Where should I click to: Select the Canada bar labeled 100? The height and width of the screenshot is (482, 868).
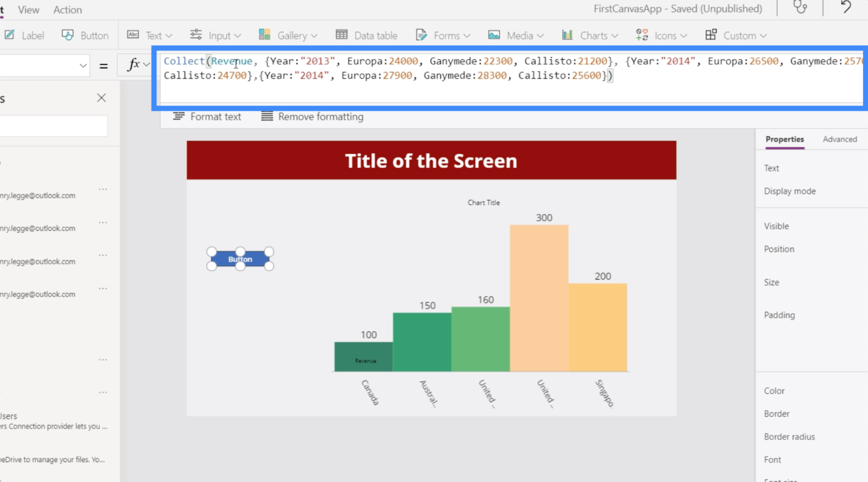pyautogui.click(x=364, y=356)
